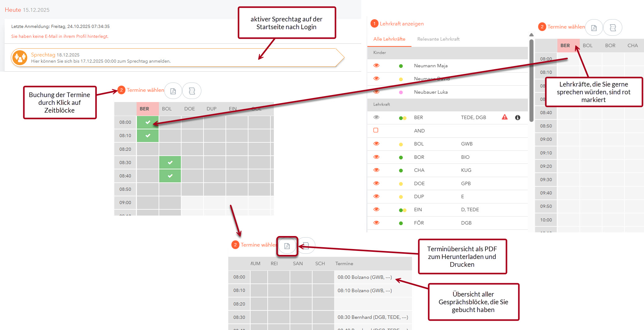
Task: Switch to the Relevante Lehrkraft tab
Action: 438,39
